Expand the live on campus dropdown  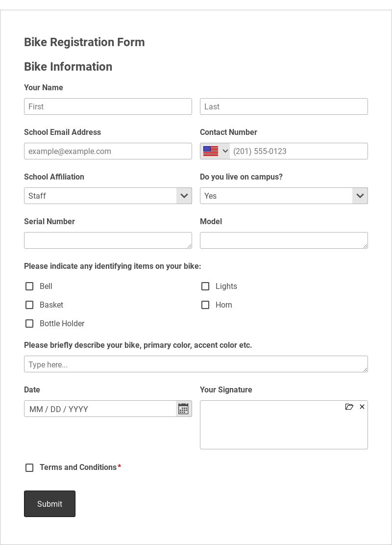click(x=284, y=196)
